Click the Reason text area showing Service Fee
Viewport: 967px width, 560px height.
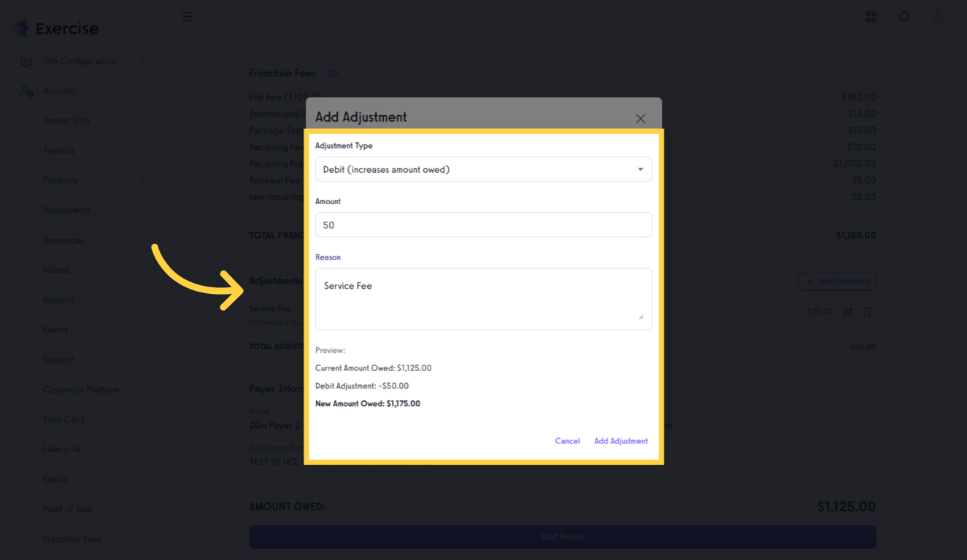pos(483,298)
